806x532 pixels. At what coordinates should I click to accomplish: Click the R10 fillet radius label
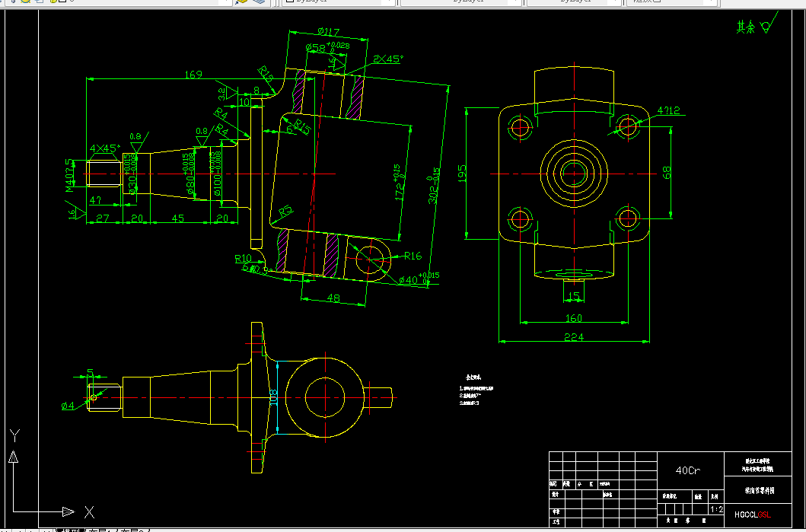243,258
